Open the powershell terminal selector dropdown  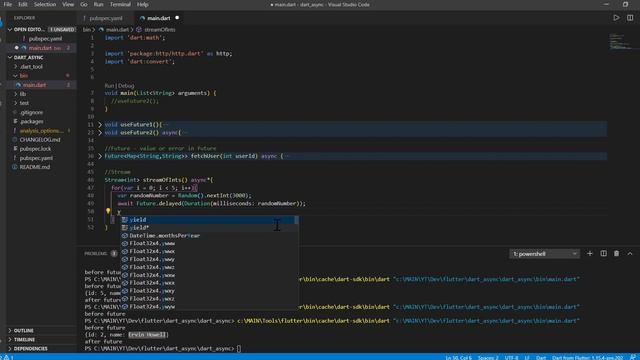click(x=544, y=254)
